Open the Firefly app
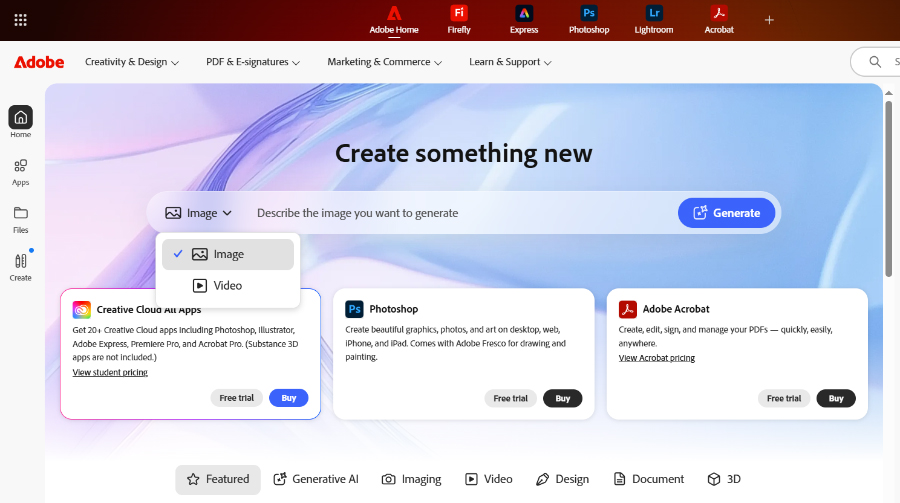Viewport: 900px width, 503px height. [x=459, y=20]
